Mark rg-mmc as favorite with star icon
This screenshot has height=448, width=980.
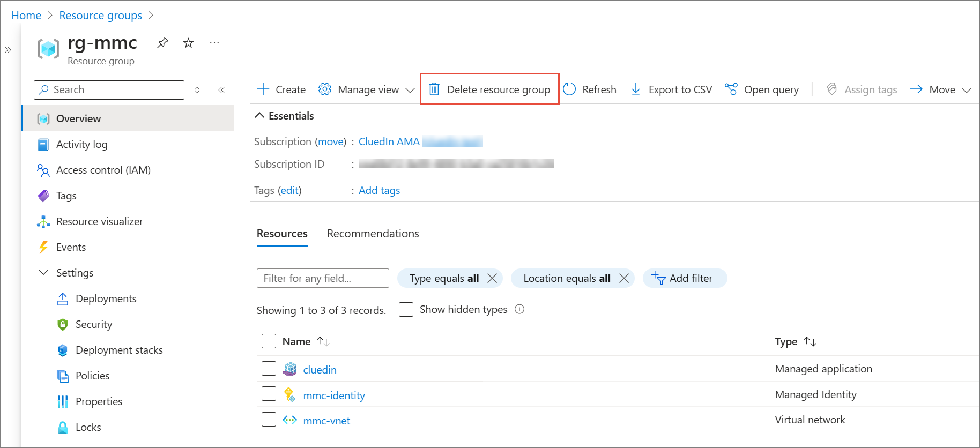pyautogui.click(x=188, y=43)
